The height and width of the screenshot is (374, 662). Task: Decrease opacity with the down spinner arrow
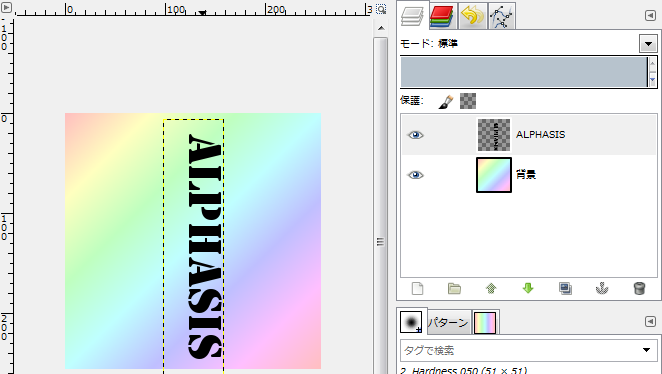[x=653, y=80]
